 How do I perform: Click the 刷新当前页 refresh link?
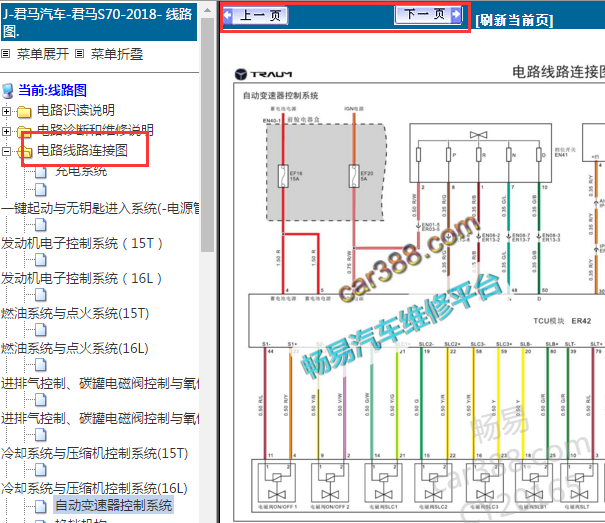(514, 20)
